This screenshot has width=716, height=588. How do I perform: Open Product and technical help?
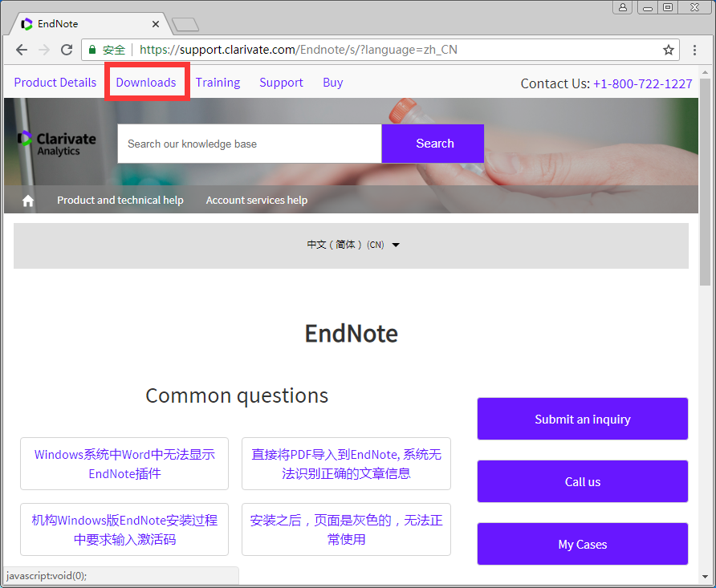pyautogui.click(x=120, y=201)
